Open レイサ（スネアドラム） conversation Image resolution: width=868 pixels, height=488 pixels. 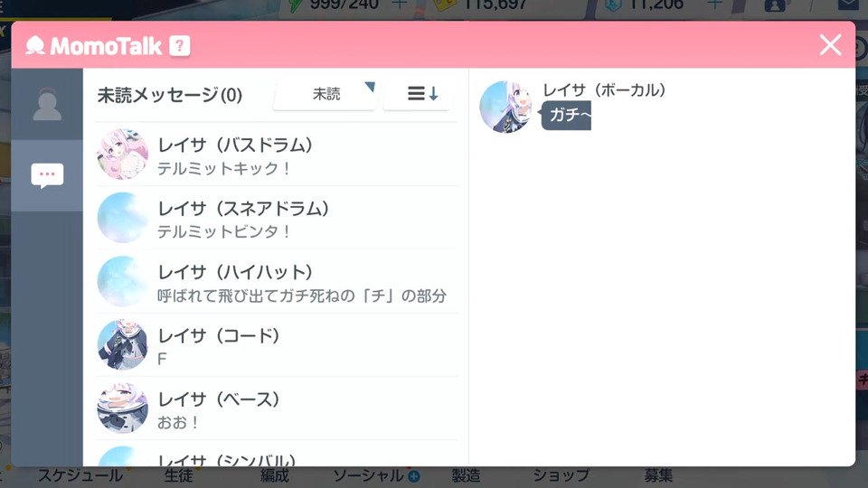coord(277,218)
